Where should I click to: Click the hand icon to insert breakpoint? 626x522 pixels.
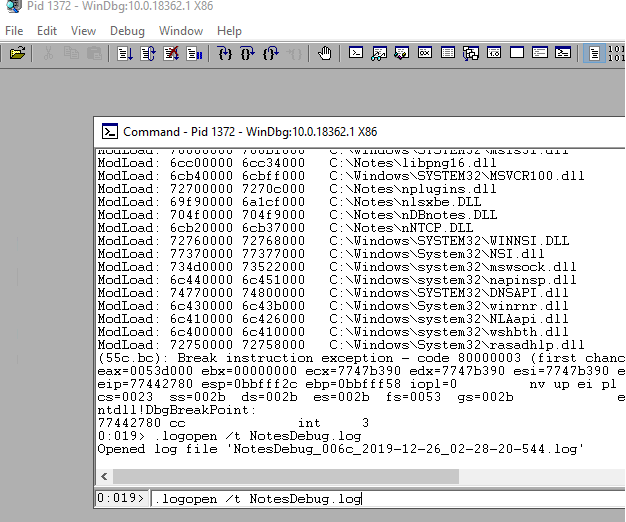click(x=325, y=53)
